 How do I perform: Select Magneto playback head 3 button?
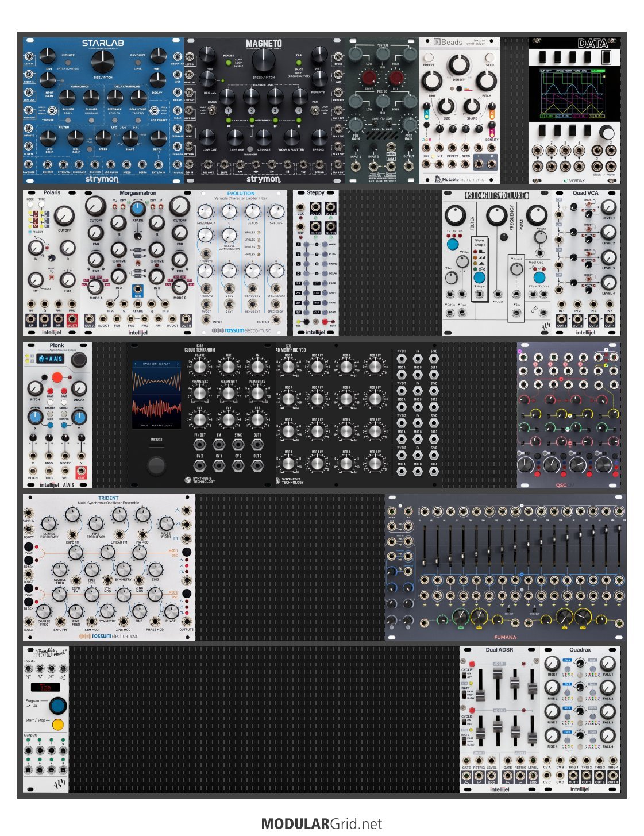pyautogui.click(x=275, y=110)
